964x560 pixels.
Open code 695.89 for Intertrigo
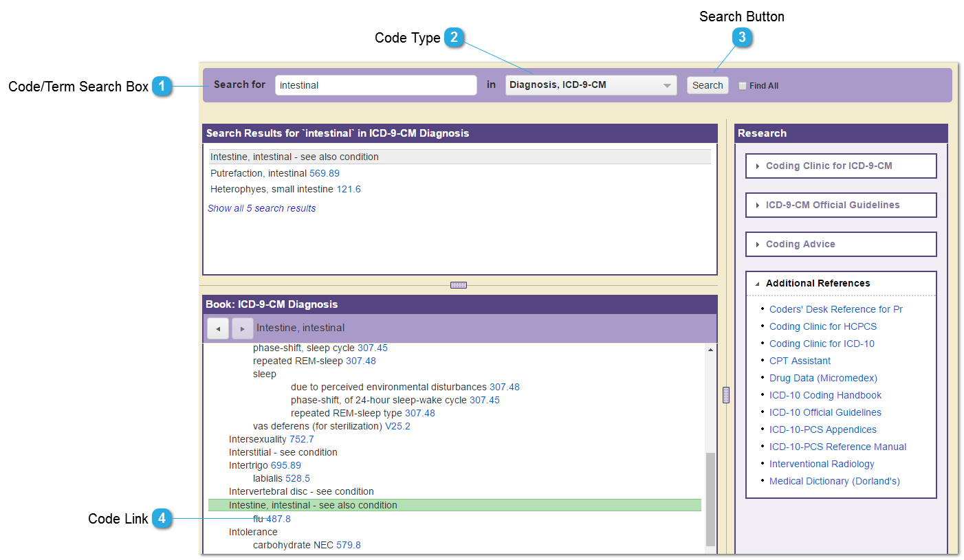tap(286, 465)
